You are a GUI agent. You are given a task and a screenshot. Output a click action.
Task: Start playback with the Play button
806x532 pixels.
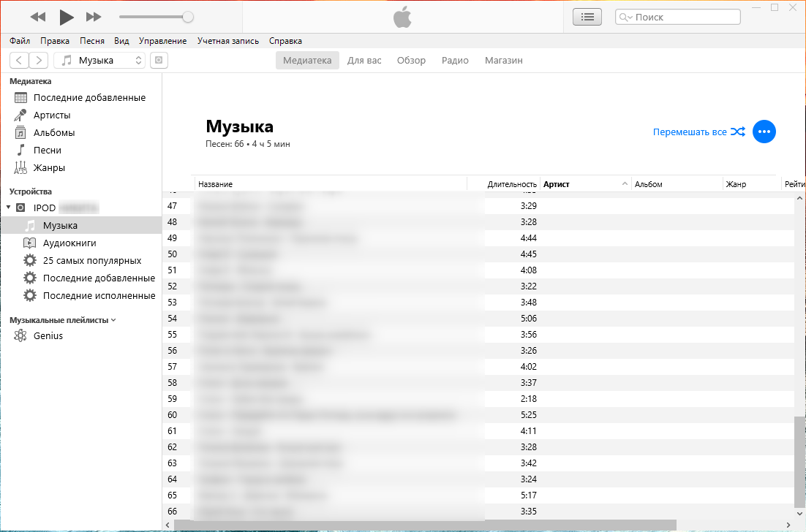click(66, 17)
